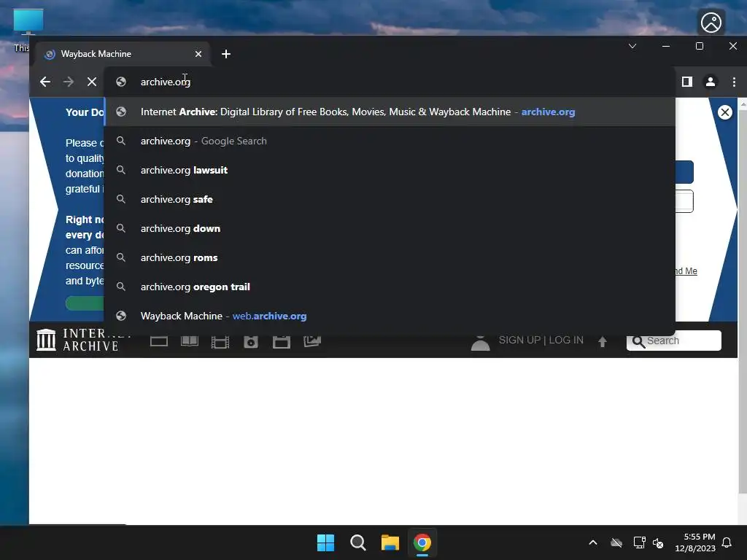Screen dimensions: 747x560
Task: Click the Chrome taskbar icon
Action: tap(422, 542)
